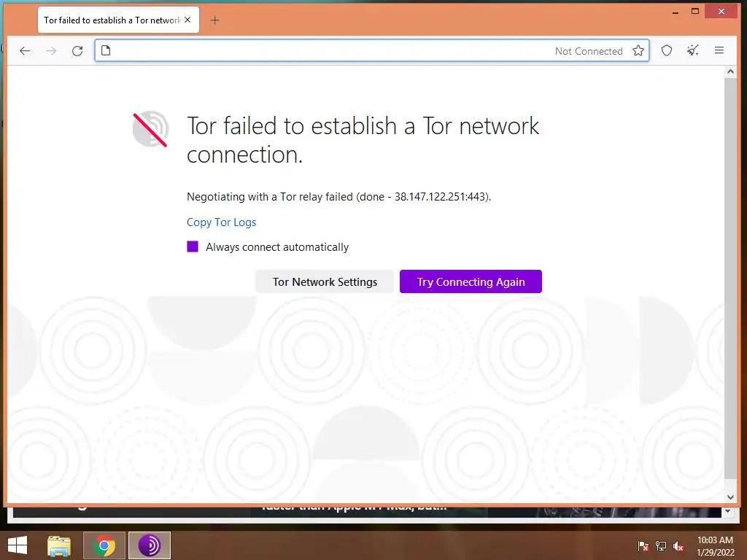Open the clock showing 10:03 AM
Screen dimensions: 747x560
point(715,546)
